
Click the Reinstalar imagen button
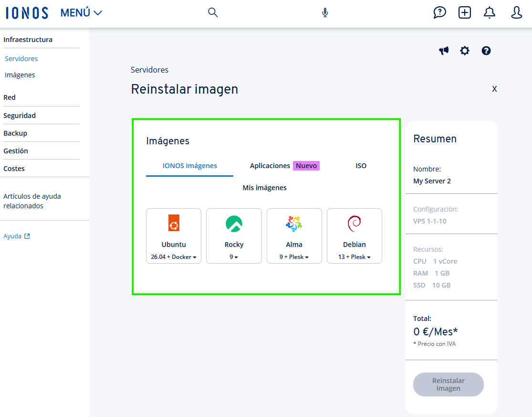click(448, 385)
